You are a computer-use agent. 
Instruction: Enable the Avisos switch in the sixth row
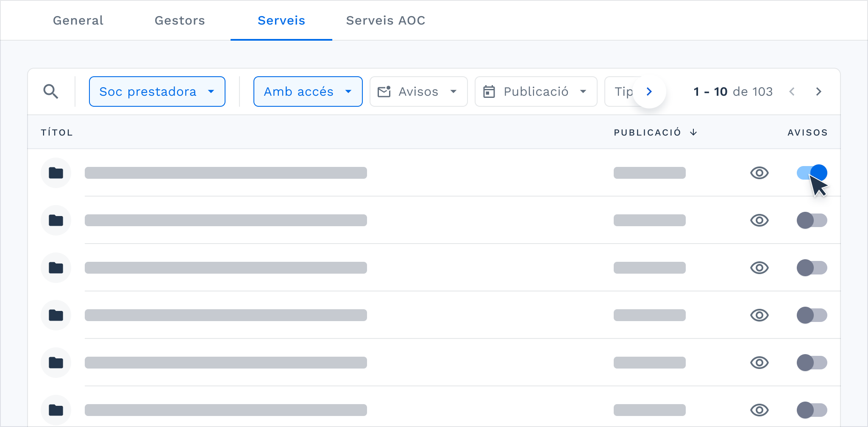[x=812, y=410]
